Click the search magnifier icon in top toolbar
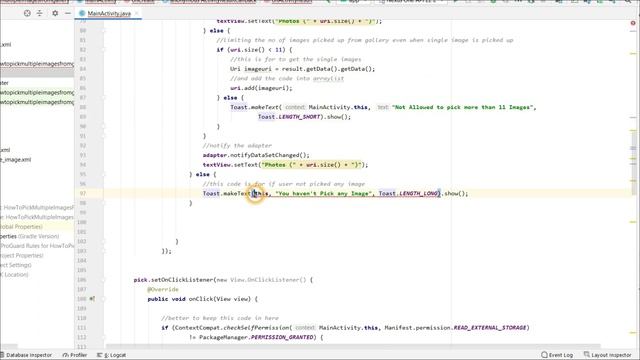The height and width of the screenshot is (360, 640). [629, 2]
